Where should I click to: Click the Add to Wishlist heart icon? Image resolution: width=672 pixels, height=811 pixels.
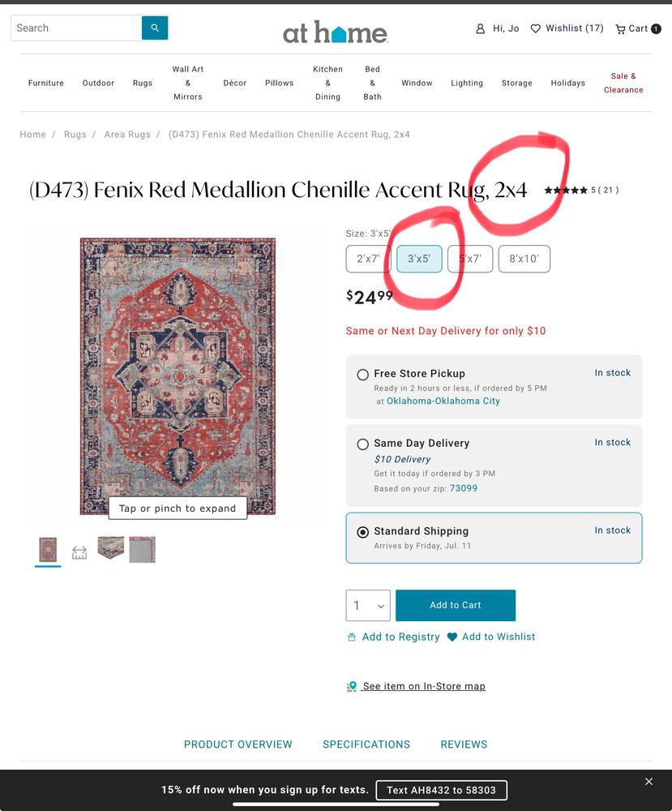pyautogui.click(x=452, y=637)
